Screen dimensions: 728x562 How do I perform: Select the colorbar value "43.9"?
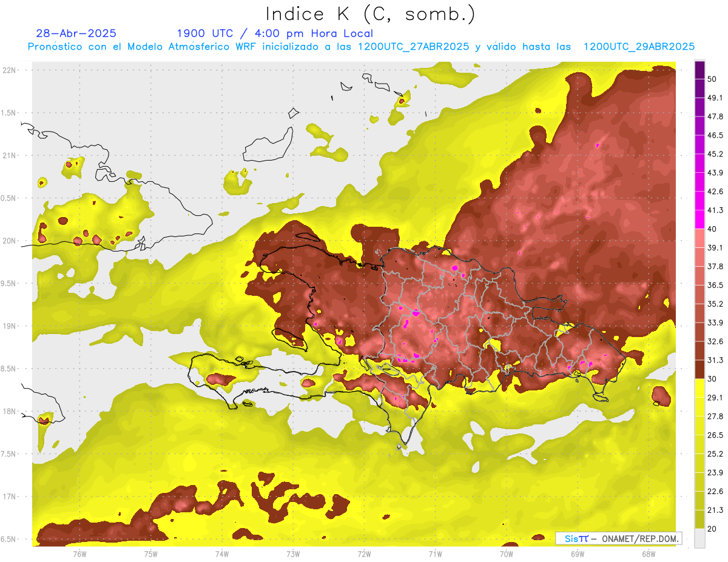click(x=715, y=173)
